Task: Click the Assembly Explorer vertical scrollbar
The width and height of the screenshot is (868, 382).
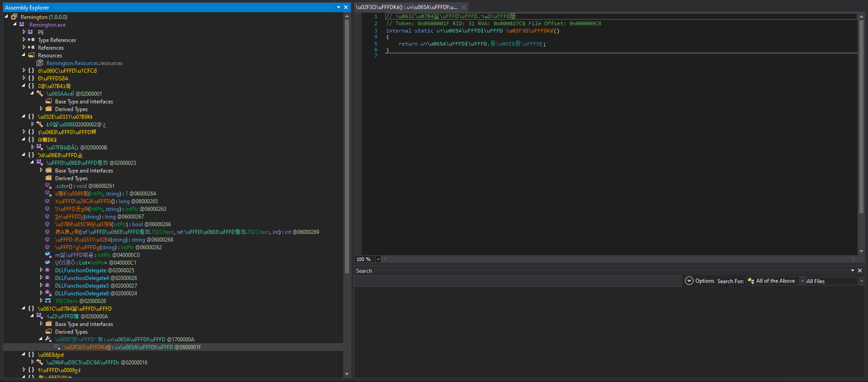Action: click(347, 135)
